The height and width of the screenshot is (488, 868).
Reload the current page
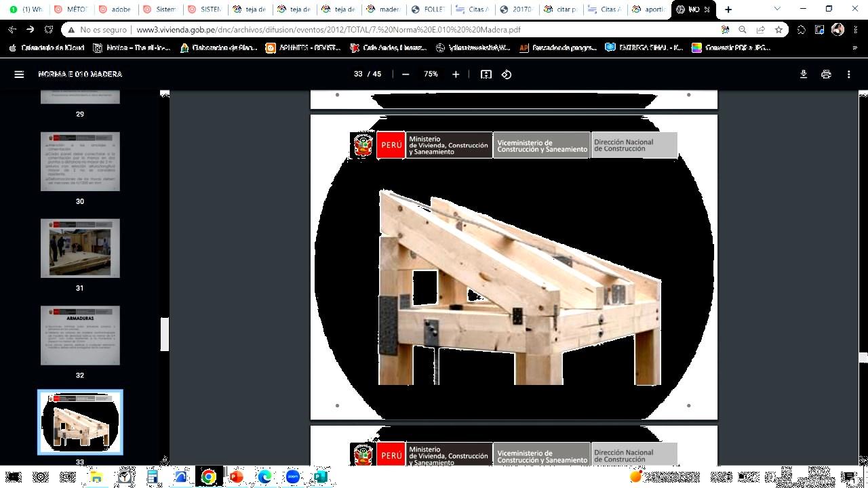coord(49,30)
